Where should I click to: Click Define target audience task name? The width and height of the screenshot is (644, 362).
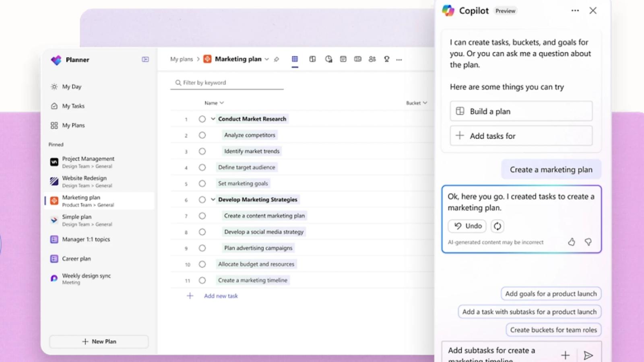[x=247, y=167]
